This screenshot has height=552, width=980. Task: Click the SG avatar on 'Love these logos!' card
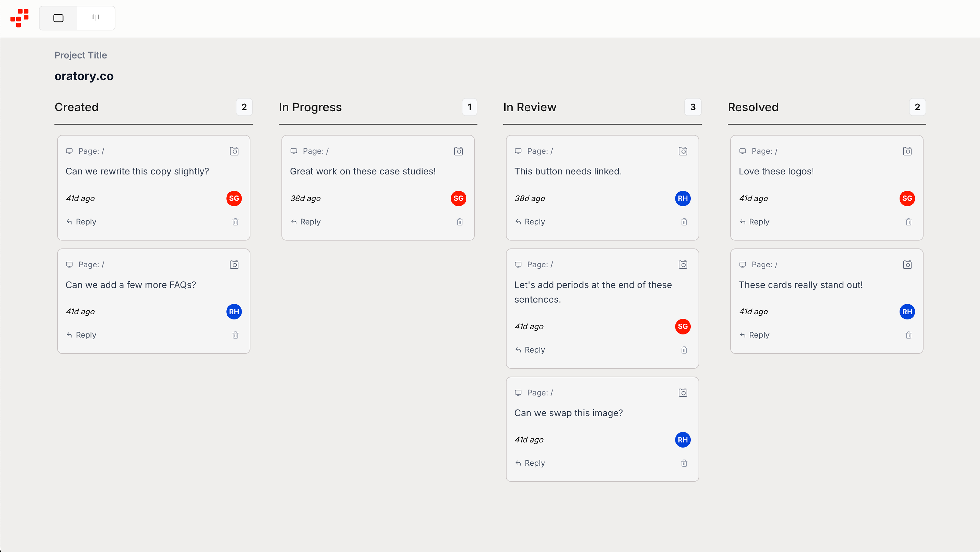click(x=907, y=198)
